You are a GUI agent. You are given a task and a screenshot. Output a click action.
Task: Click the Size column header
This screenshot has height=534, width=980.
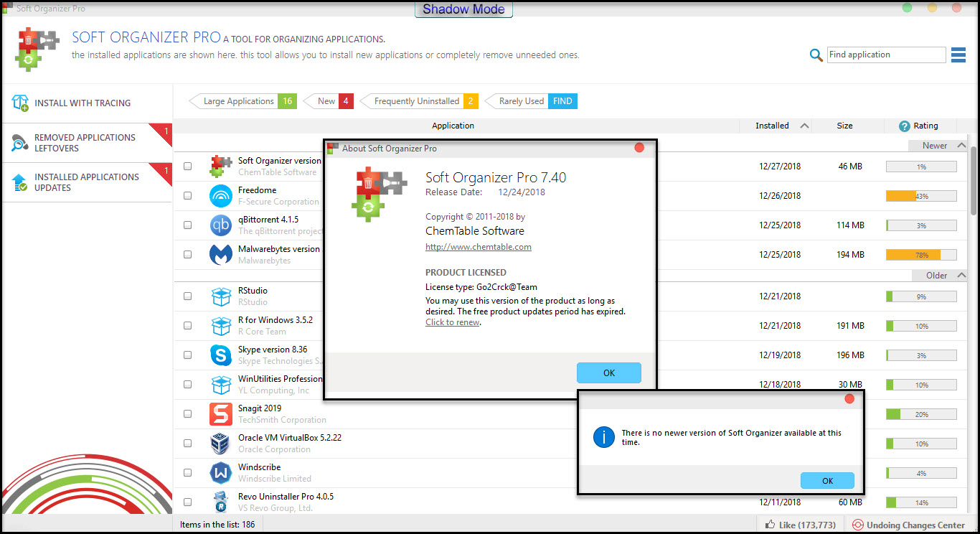pos(844,126)
